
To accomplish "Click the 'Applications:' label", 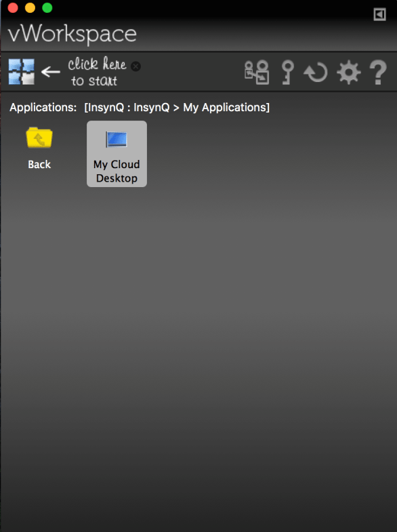I will point(43,108).
